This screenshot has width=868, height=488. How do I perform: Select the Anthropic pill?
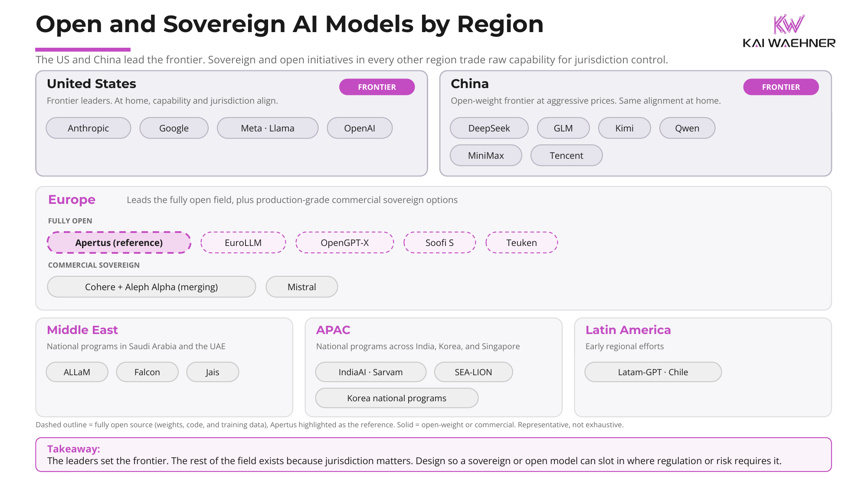click(88, 128)
